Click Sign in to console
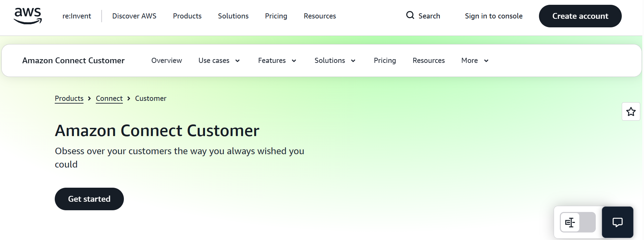Screen dimensions: 644x240 [493, 16]
